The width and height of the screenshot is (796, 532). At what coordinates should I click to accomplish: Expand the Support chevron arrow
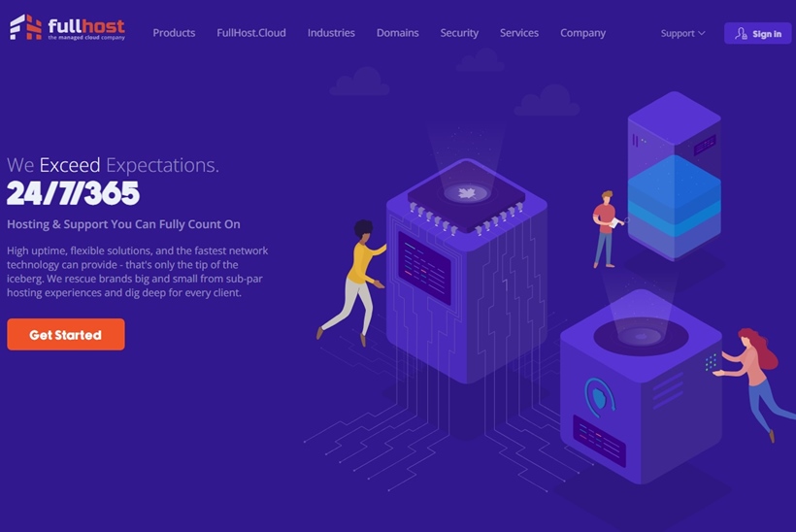[702, 34]
